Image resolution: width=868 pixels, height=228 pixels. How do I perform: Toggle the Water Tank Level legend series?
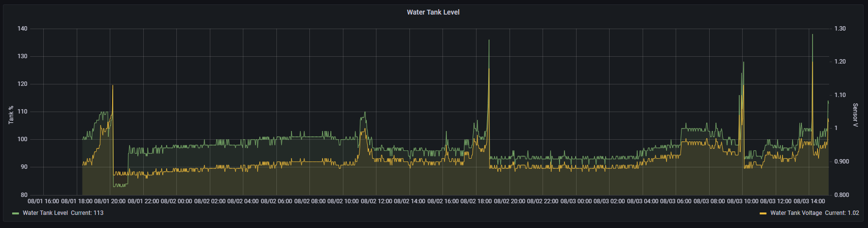coord(46,213)
